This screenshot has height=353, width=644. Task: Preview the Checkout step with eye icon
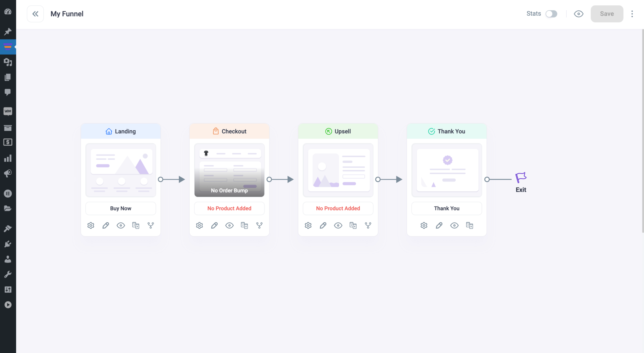pos(230,225)
